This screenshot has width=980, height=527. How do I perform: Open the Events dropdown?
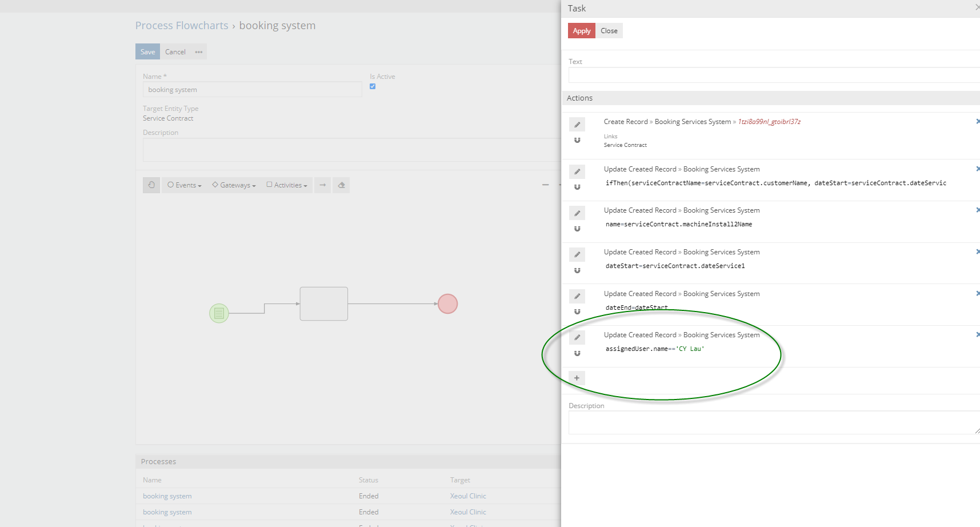pyautogui.click(x=184, y=185)
